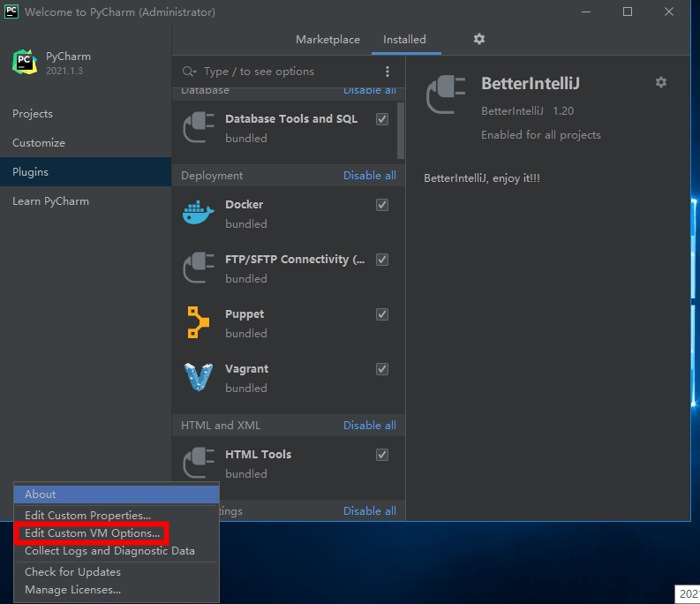The height and width of the screenshot is (604, 700).
Task: Select Edit Custom VM Options menu entry
Action: (x=92, y=533)
